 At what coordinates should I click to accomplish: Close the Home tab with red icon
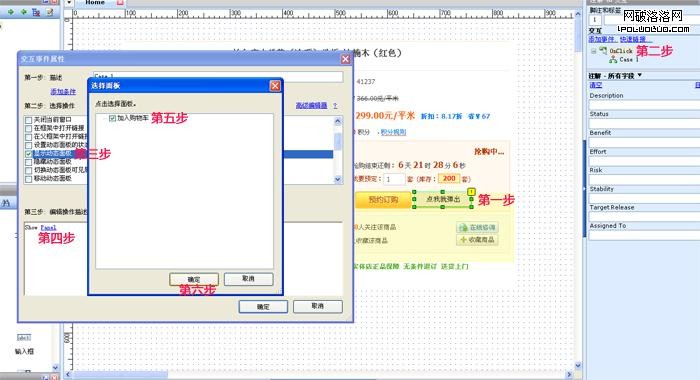click(120, 3)
